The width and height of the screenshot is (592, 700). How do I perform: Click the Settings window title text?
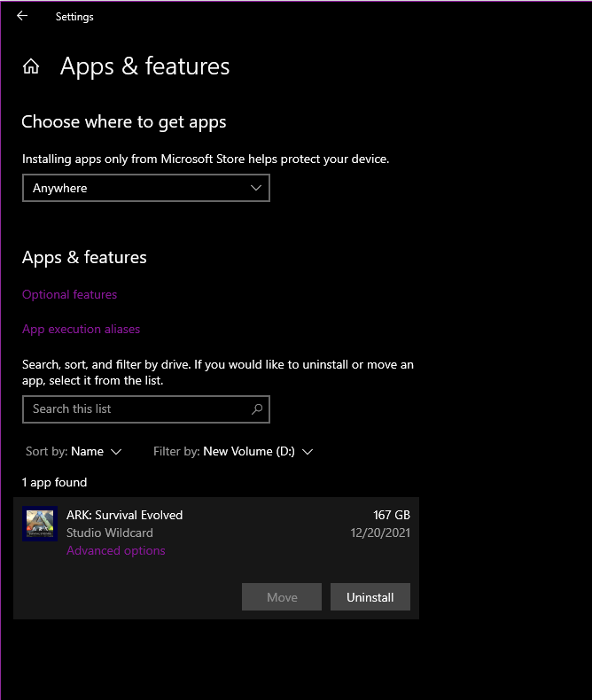point(74,17)
